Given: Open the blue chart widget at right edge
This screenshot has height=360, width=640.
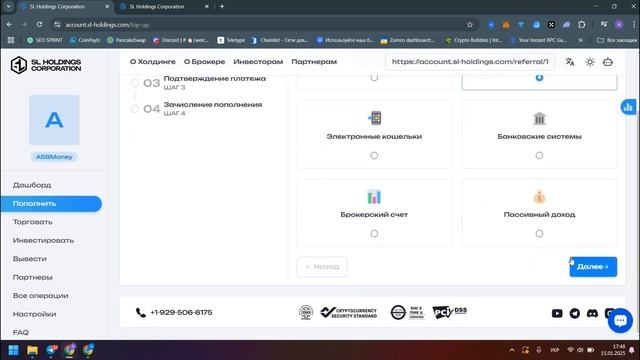Looking at the screenshot, I should click(x=628, y=107).
